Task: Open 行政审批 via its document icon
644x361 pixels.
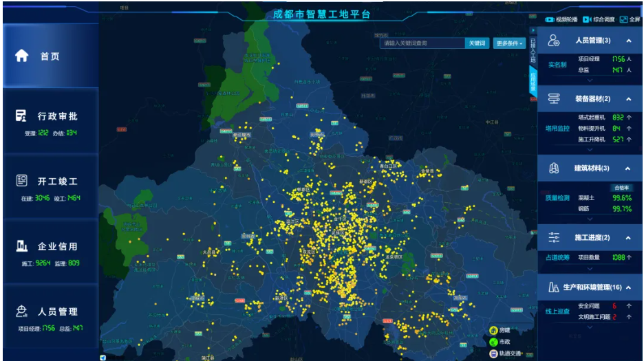Action: tap(22, 116)
